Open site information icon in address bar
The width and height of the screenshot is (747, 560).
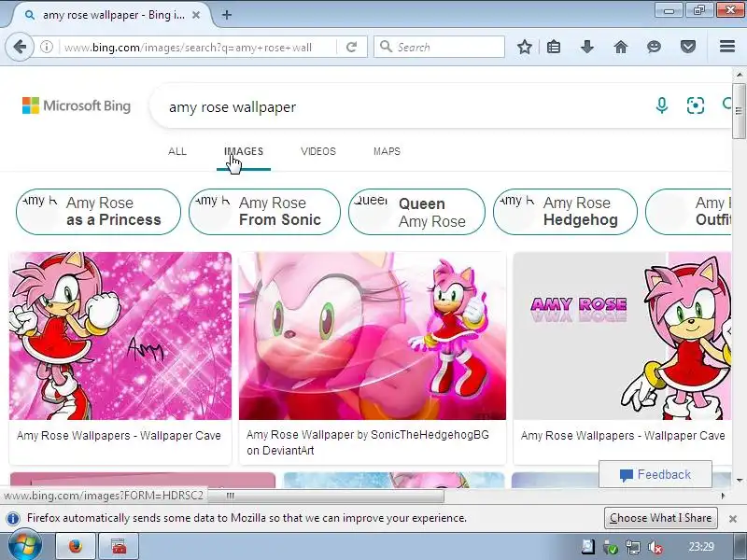tap(46, 48)
